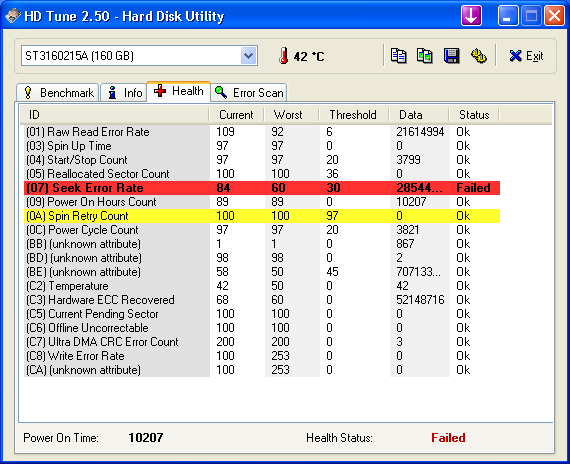Click the Exit button
Screen dimensions: 570x464
pyautogui.click(x=526, y=56)
